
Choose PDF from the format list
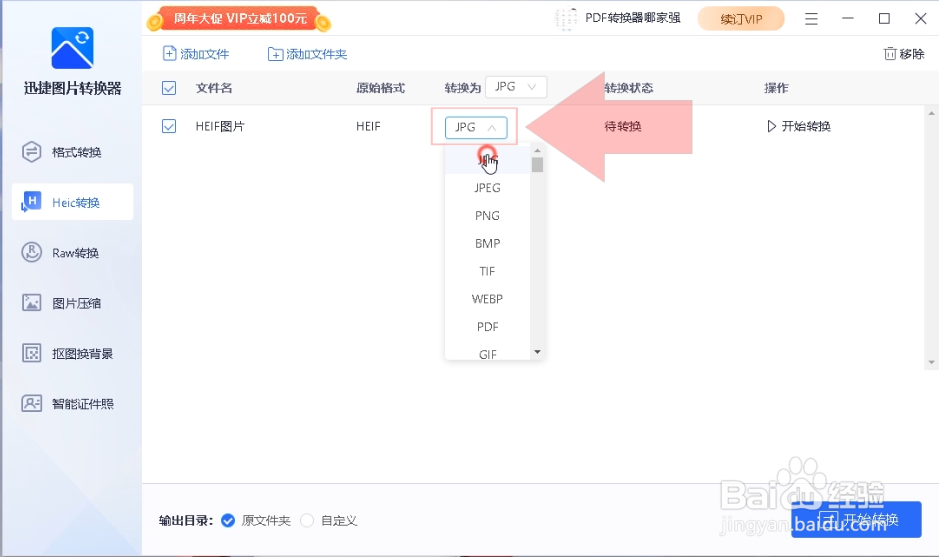pyautogui.click(x=487, y=327)
